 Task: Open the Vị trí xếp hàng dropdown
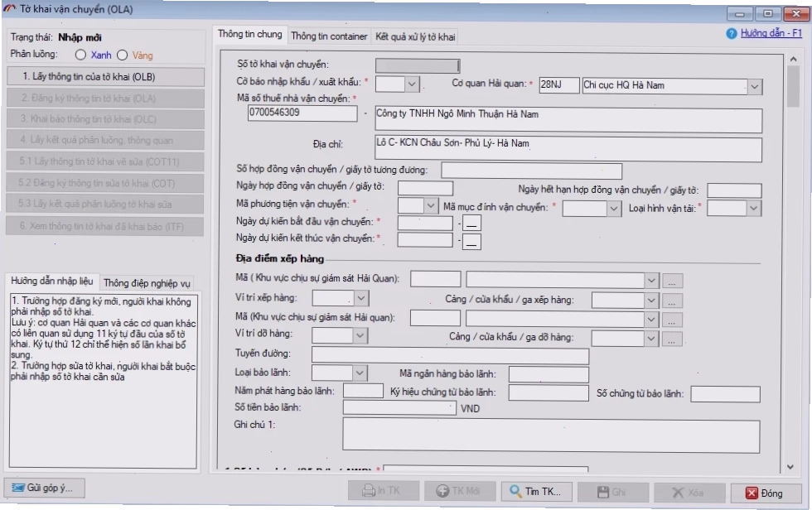tap(361, 298)
